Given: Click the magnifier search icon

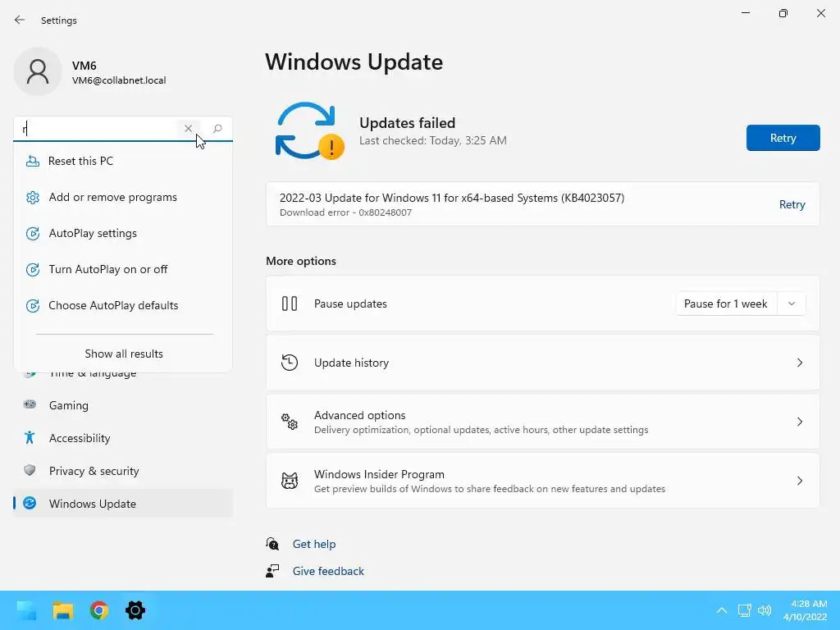Looking at the screenshot, I should [x=217, y=129].
